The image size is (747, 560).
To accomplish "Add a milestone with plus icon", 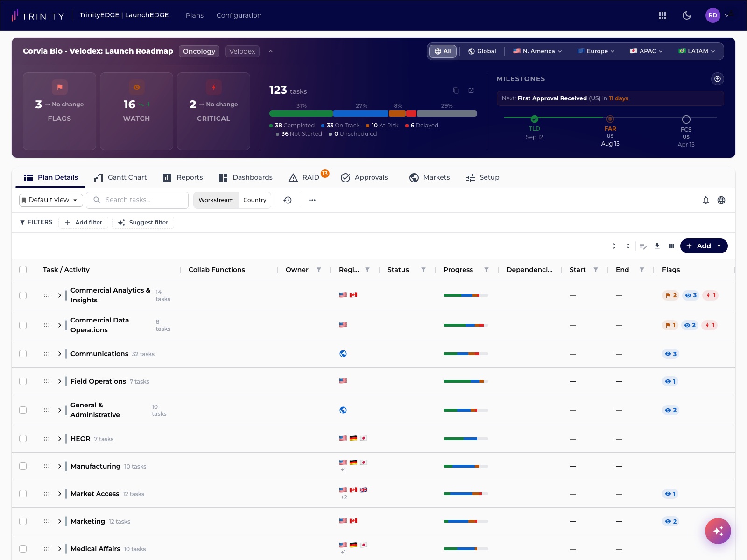I will click(718, 79).
